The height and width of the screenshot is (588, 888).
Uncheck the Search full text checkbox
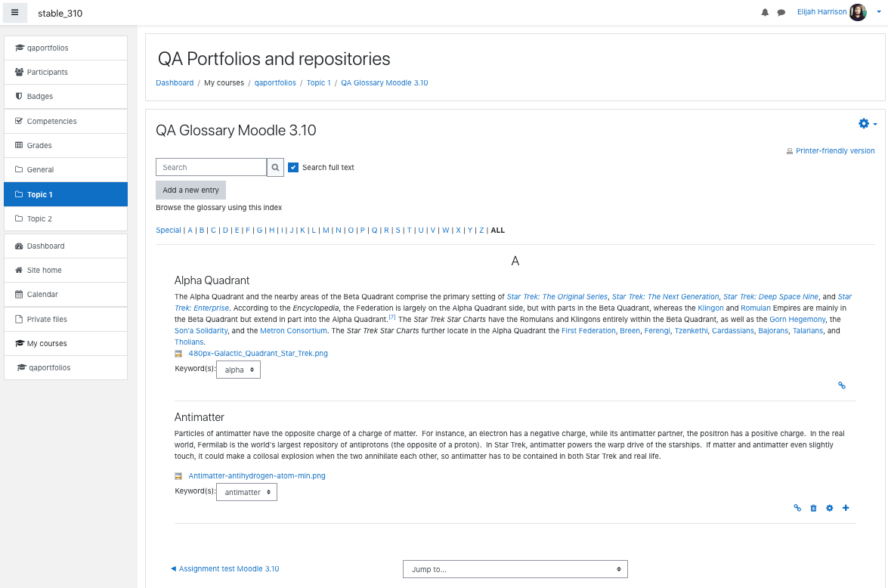click(x=292, y=167)
